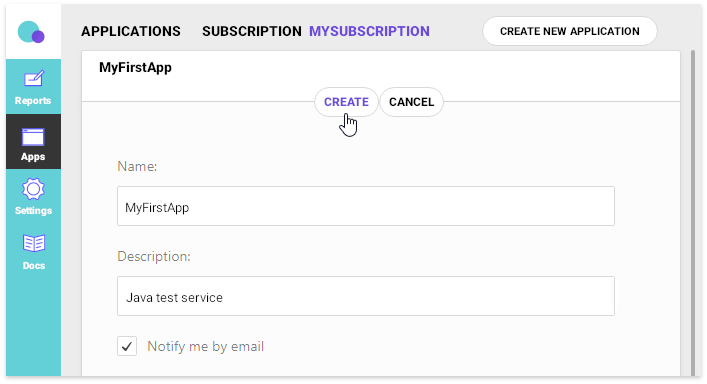The width and height of the screenshot is (707, 384).
Task: Click the CREATE NEW APPLICATION button
Action: 569,31
